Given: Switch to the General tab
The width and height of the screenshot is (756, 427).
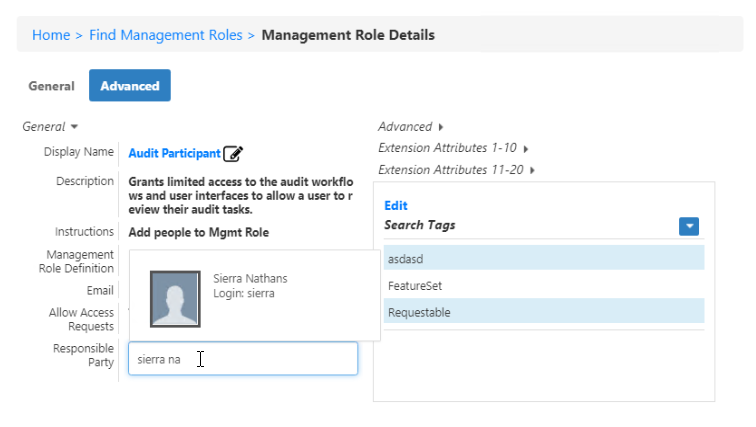Looking at the screenshot, I should pyautogui.click(x=51, y=86).
